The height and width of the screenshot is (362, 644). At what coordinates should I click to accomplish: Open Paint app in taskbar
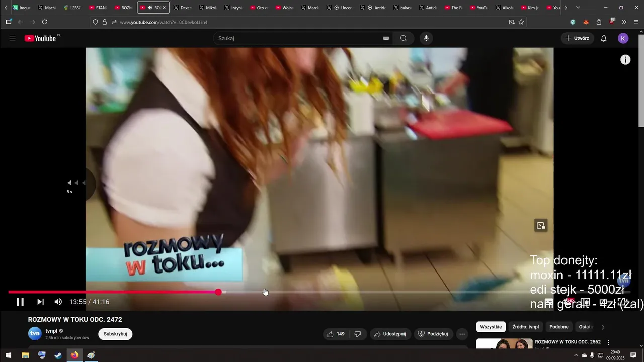[91, 355]
